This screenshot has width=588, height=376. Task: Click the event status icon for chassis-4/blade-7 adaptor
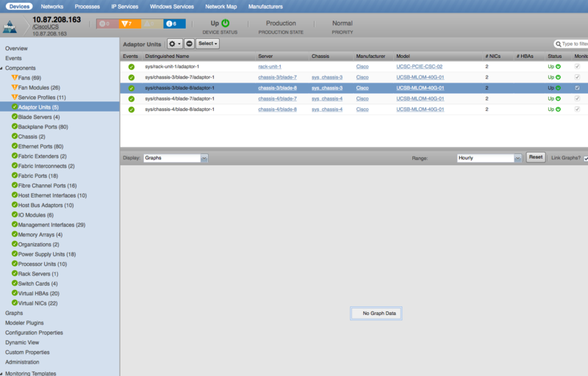tap(132, 99)
